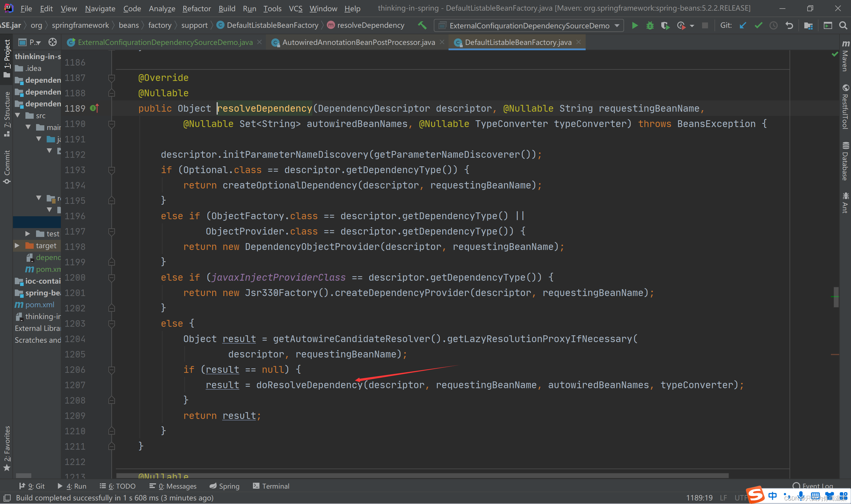Screen dimensions: 851x504
Task: Open Search Everywhere with the magnifier icon
Action: point(843,25)
